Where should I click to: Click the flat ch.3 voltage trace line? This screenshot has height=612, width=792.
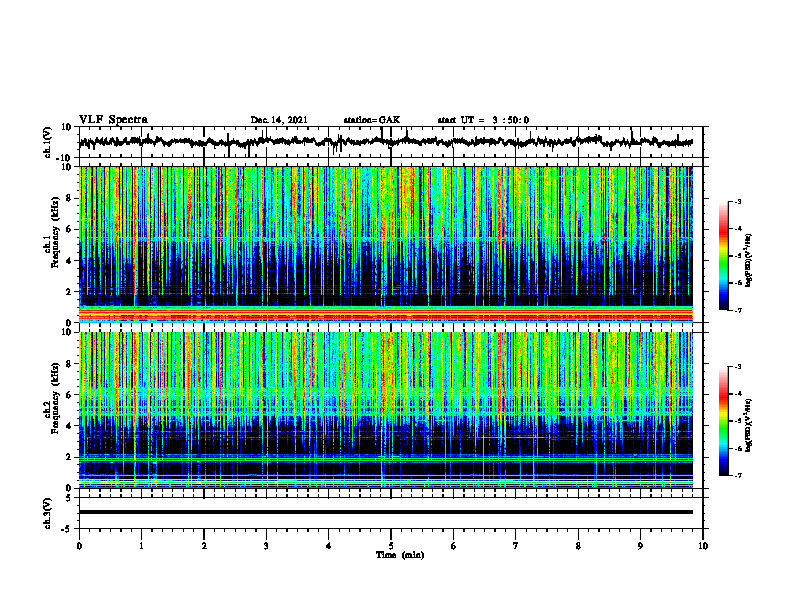tap(386, 512)
